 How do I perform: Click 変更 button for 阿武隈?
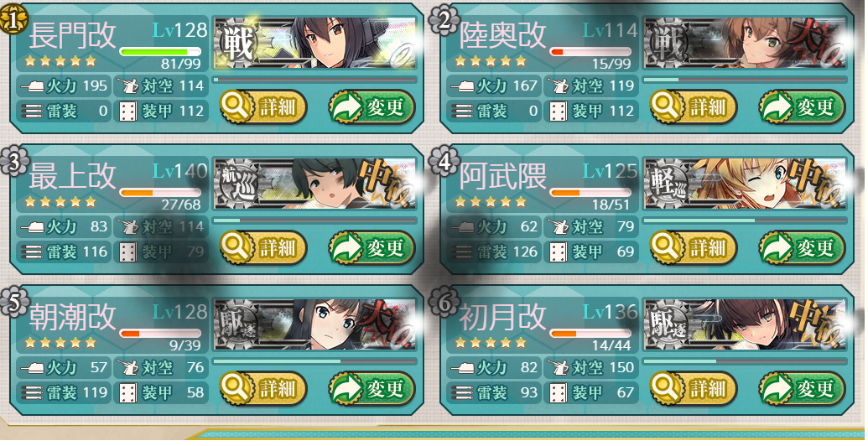point(802,247)
